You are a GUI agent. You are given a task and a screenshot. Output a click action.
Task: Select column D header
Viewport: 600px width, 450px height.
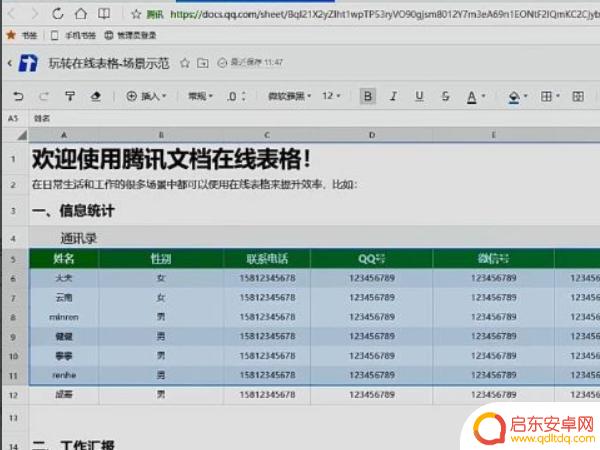click(x=372, y=135)
